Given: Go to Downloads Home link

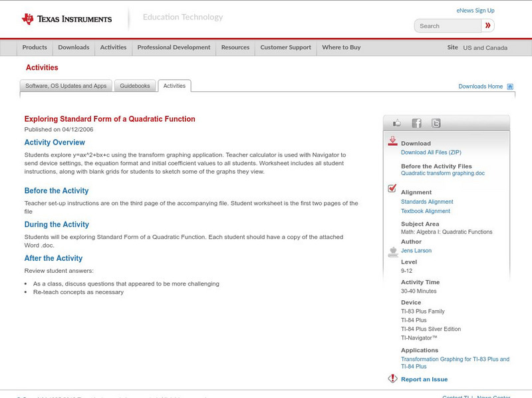Looking at the screenshot, I should (480, 87).
